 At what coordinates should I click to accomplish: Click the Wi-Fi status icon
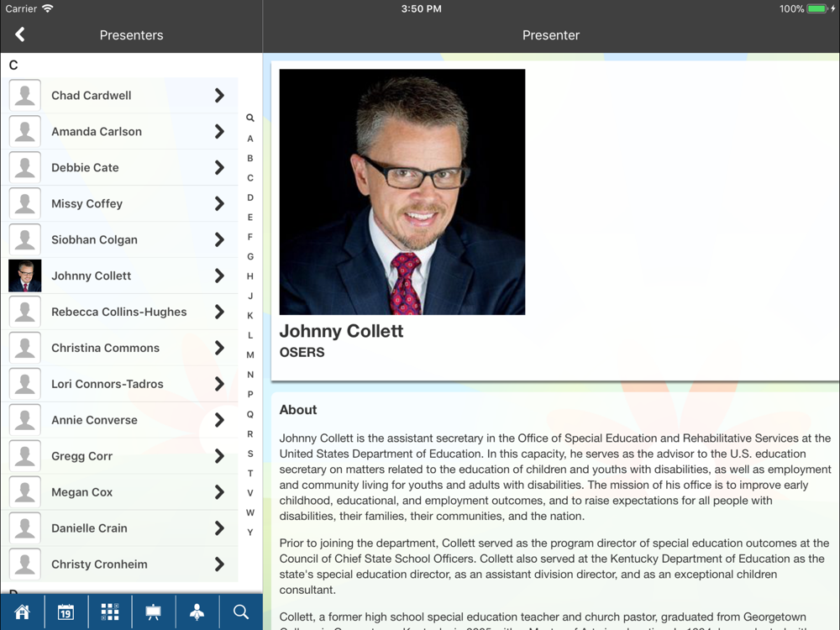(48, 8)
